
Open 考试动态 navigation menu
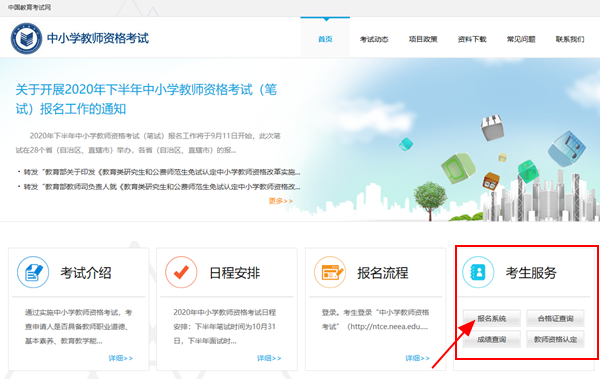point(374,39)
